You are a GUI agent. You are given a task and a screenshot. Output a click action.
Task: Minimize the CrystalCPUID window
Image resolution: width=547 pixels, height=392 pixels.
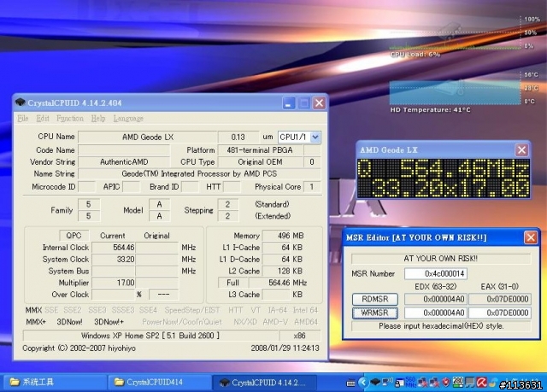click(289, 102)
